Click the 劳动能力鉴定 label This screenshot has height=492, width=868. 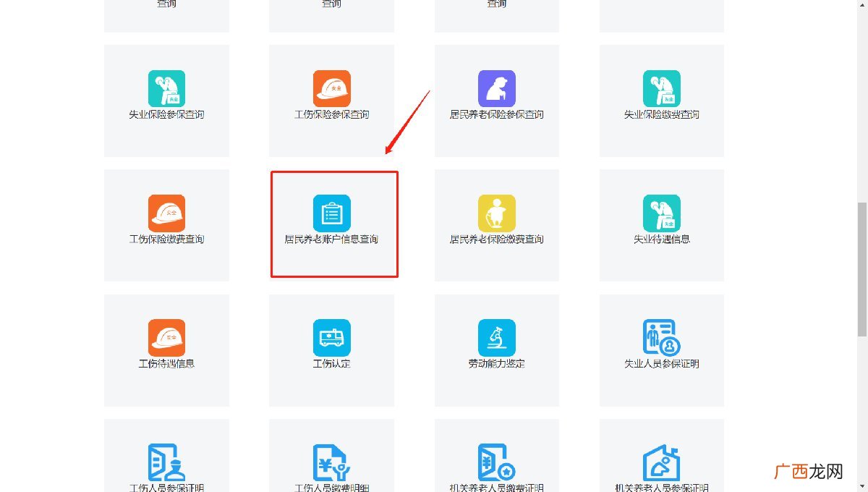click(x=497, y=363)
